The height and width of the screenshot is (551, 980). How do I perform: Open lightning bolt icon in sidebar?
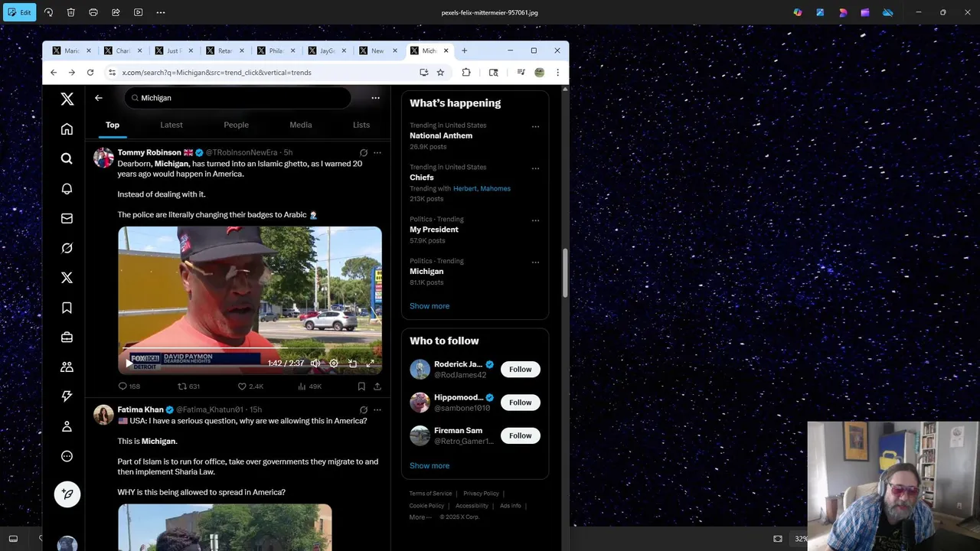pos(67,396)
